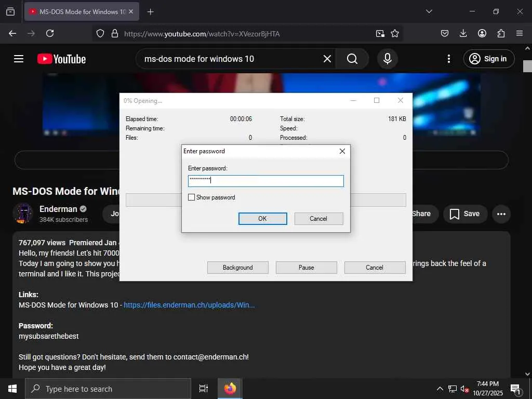Open the Windows Start menu
Screen dimensions: 532x399
pyautogui.click(x=12, y=389)
